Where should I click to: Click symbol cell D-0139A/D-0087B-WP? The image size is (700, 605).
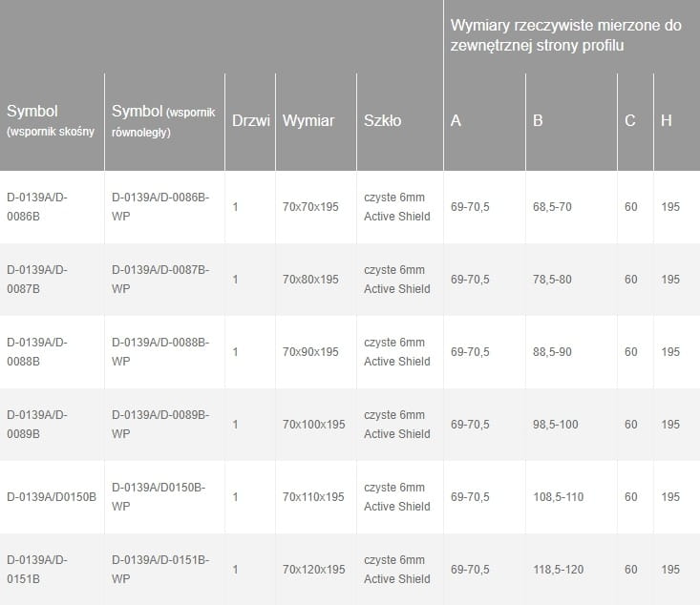(x=160, y=280)
